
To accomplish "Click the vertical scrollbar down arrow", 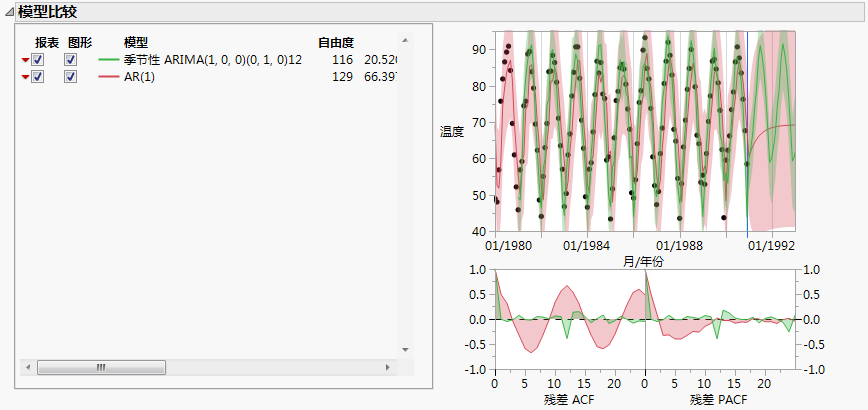I will pos(405,350).
